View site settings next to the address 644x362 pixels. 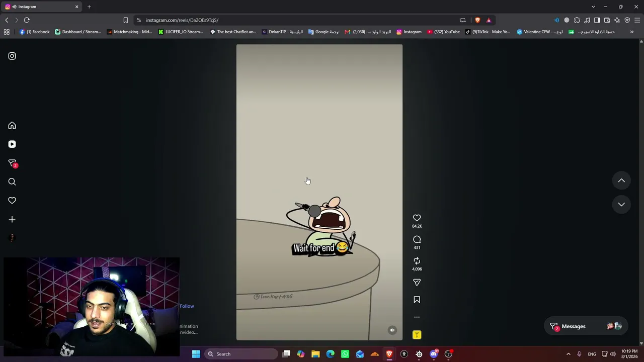[139, 20]
